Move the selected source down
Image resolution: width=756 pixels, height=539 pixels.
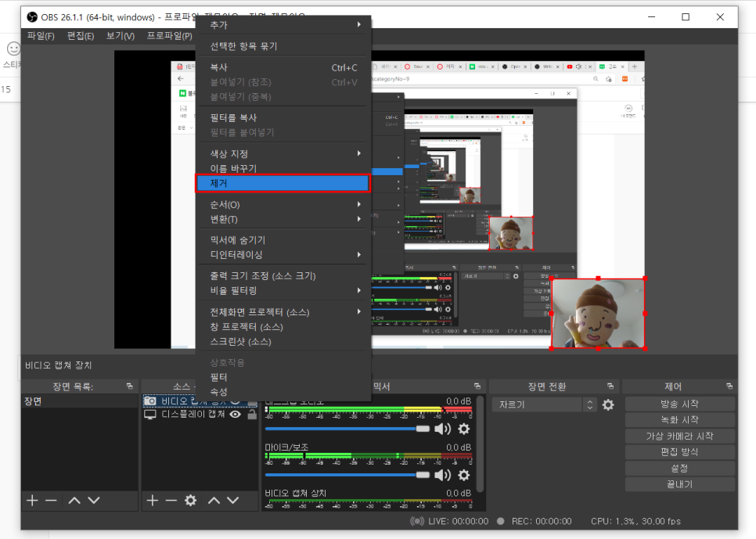(x=233, y=501)
